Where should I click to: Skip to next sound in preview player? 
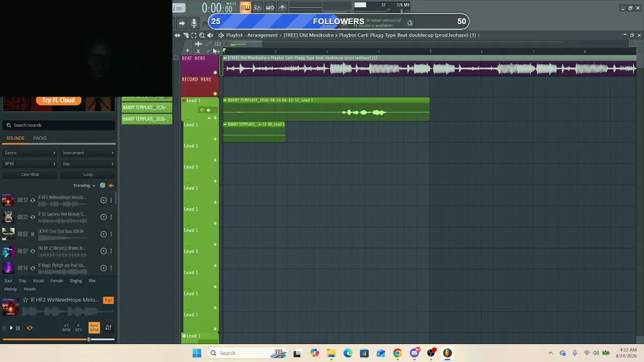[x=18, y=328]
